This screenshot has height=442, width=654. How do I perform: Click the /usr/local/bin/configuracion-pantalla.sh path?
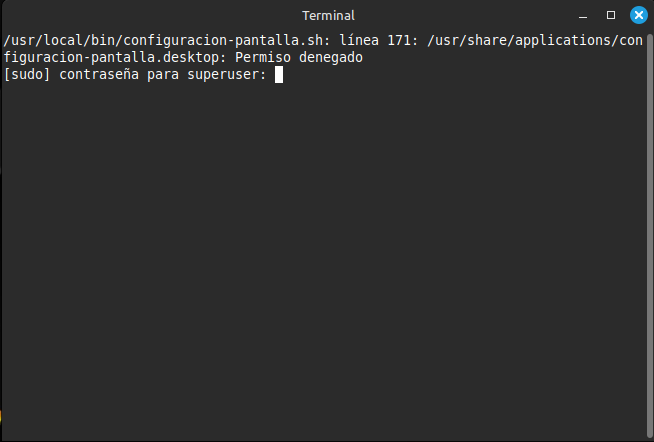click(163, 40)
